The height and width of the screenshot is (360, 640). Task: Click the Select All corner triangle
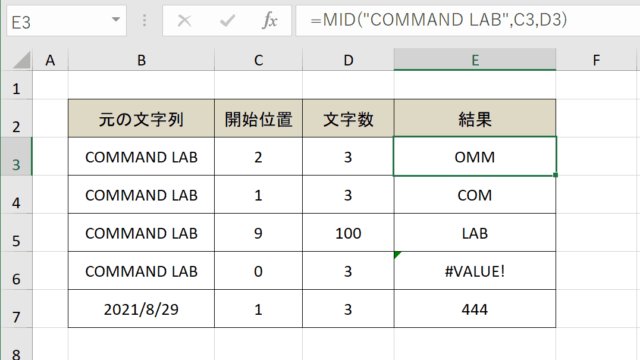tap(22, 60)
